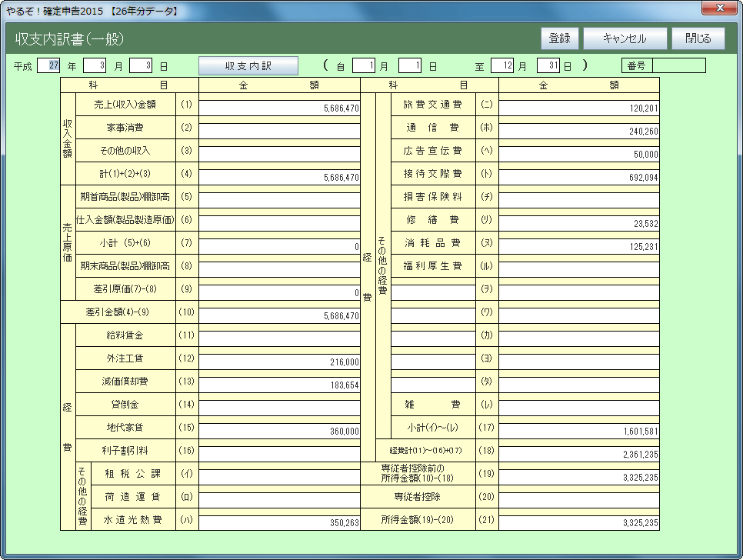743x560 pixels.
Task: Click the blank account name field for row (タ)
Action: (433, 385)
